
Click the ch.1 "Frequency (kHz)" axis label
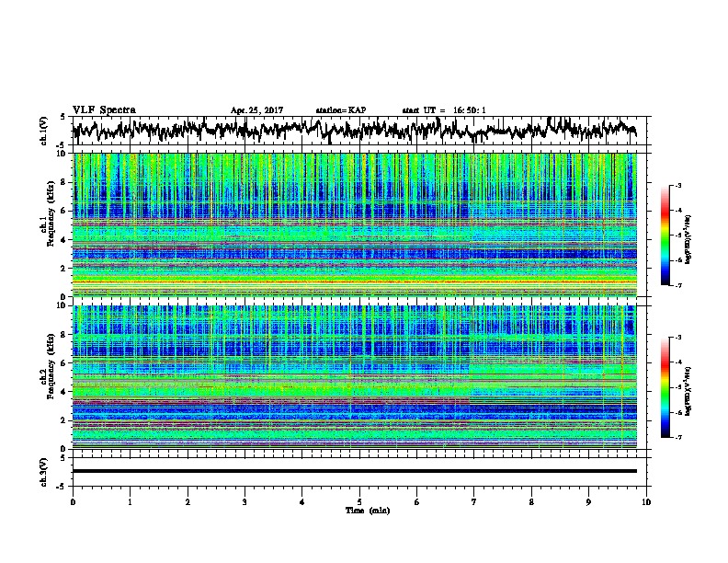pyautogui.click(x=51, y=214)
